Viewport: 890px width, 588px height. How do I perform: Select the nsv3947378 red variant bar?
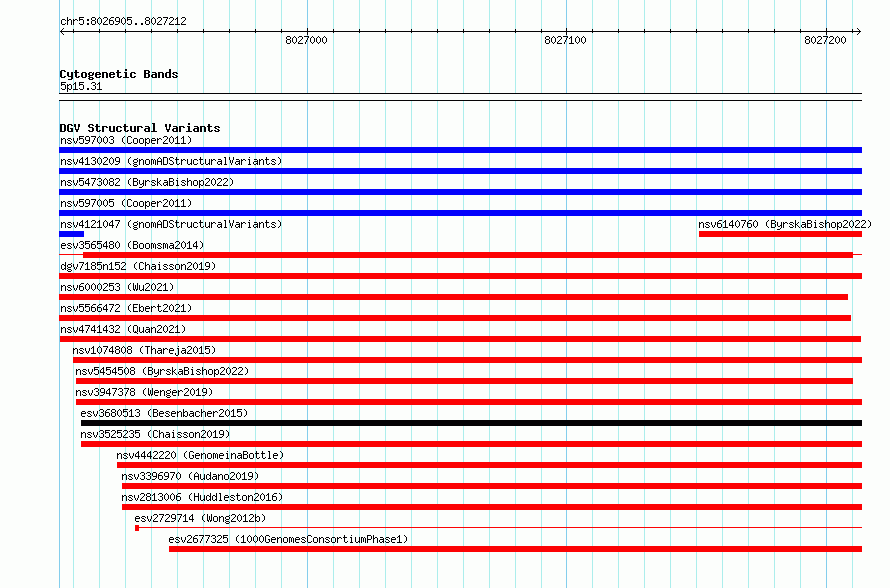(469, 402)
